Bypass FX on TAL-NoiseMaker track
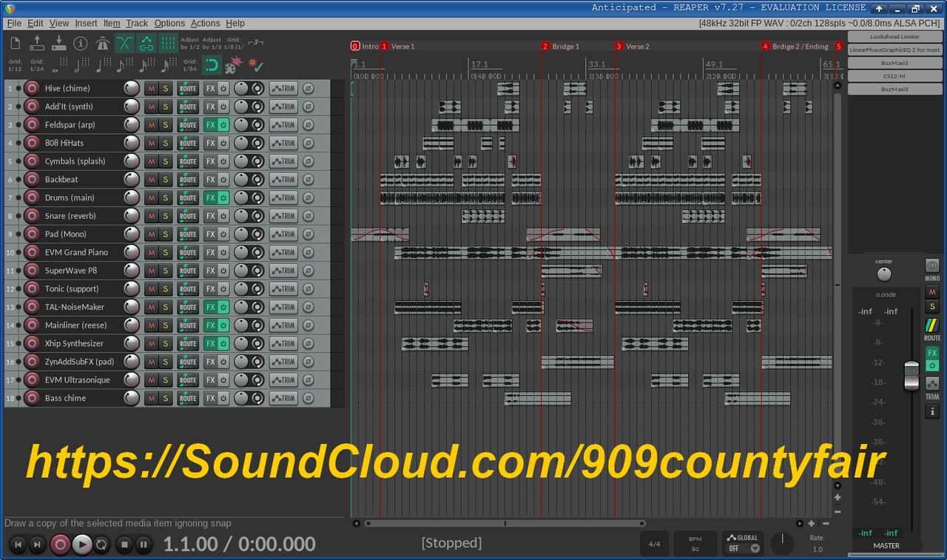Image resolution: width=947 pixels, height=560 pixels. (223, 307)
